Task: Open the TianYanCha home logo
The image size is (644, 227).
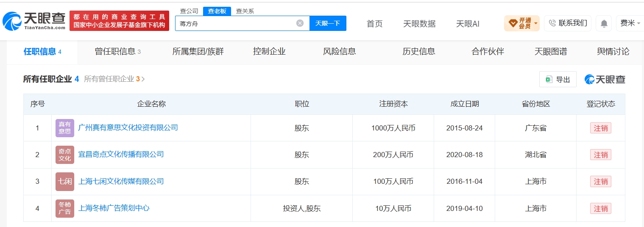Action: click(x=34, y=20)
